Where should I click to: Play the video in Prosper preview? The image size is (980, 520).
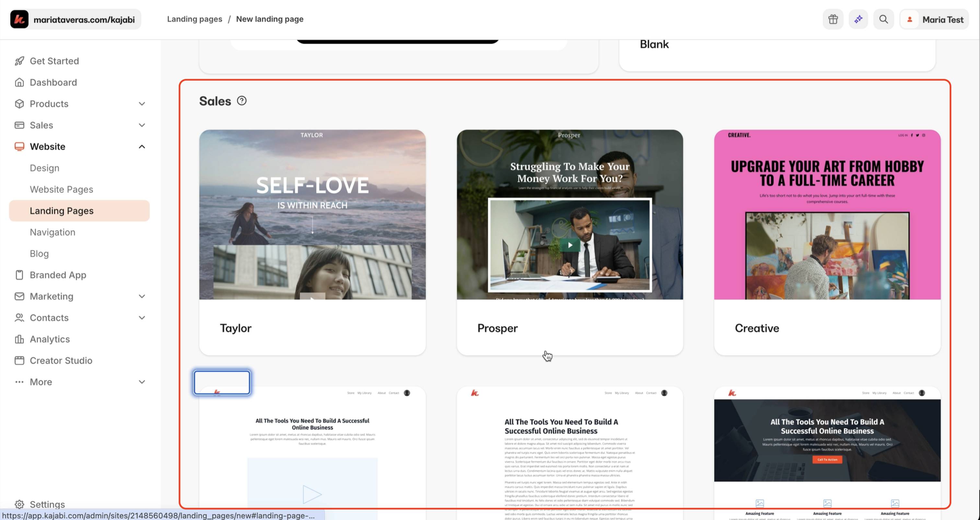point(570,245)
